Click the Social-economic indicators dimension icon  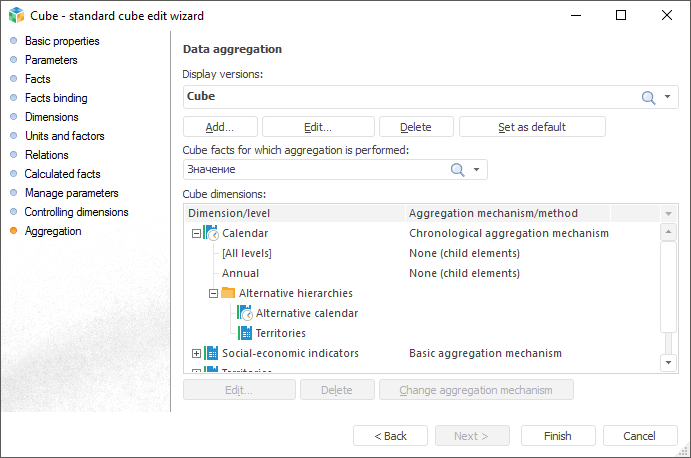pyautogui.click(x=211, y=353)
